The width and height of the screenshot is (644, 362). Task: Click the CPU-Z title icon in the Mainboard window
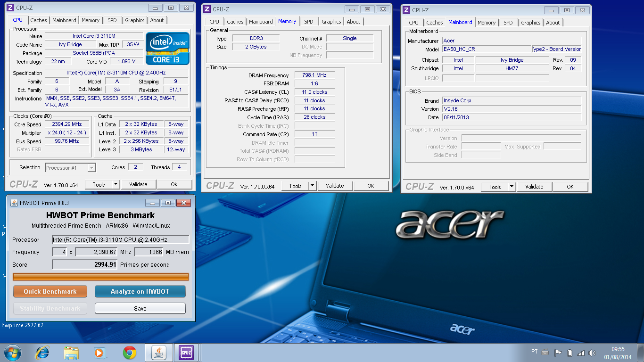[x=406, y=10]
